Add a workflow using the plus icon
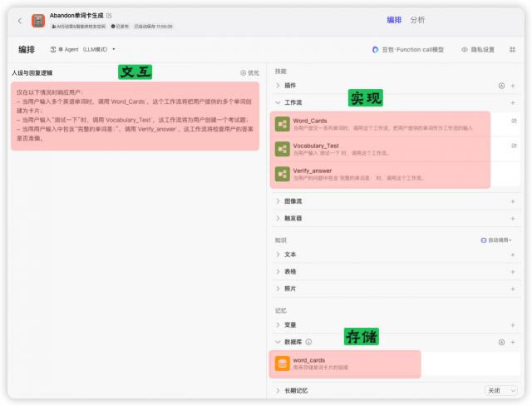Image resolution: width=532 pixels, height=406 pixels. 512,102
